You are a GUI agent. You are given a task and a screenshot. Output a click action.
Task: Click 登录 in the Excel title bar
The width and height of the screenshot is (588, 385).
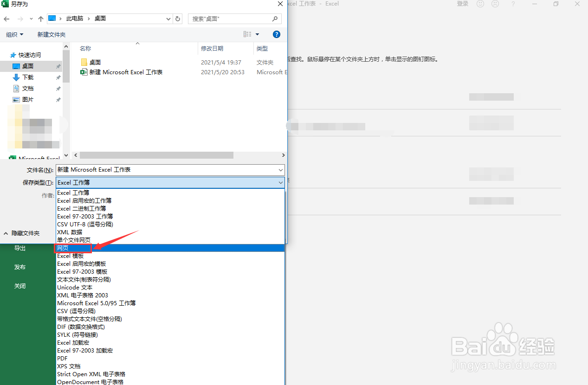[x=463, y=4]
